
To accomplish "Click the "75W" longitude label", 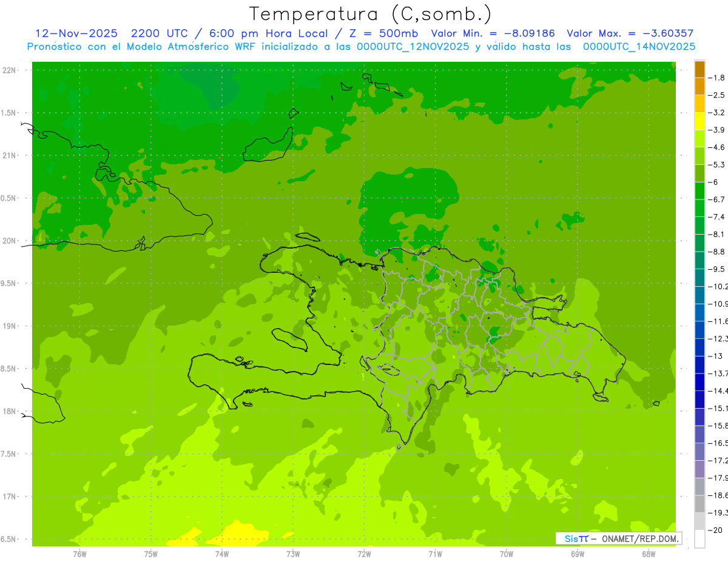I will point(151,554).
